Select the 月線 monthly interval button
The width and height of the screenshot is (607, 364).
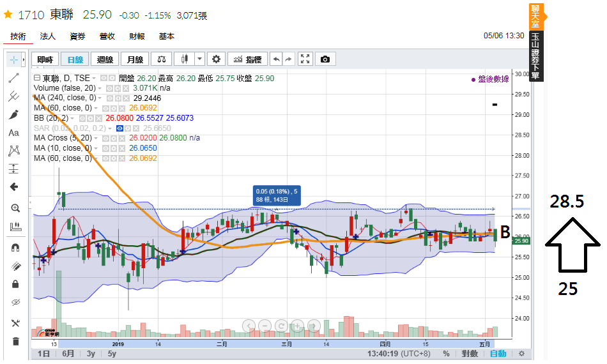(x=135, y=59)
